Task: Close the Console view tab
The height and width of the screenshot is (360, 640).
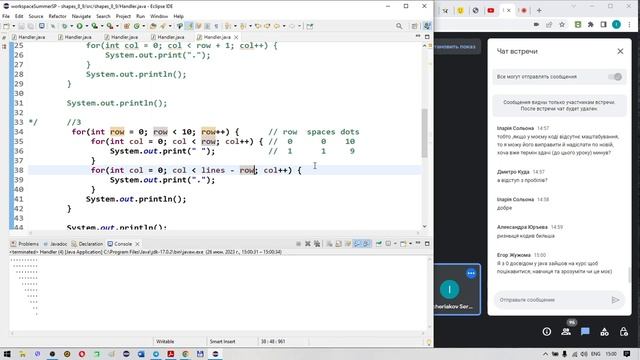Action: [x=138, y=244]
